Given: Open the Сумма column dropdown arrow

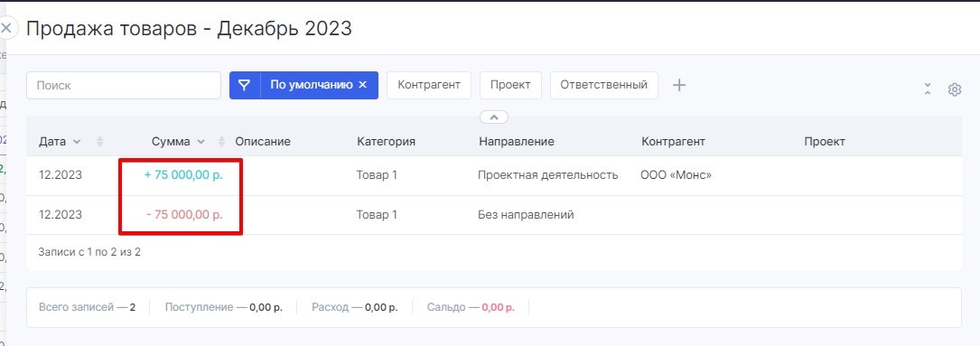Looking at the screenshot, I should (x=201, y=142).
